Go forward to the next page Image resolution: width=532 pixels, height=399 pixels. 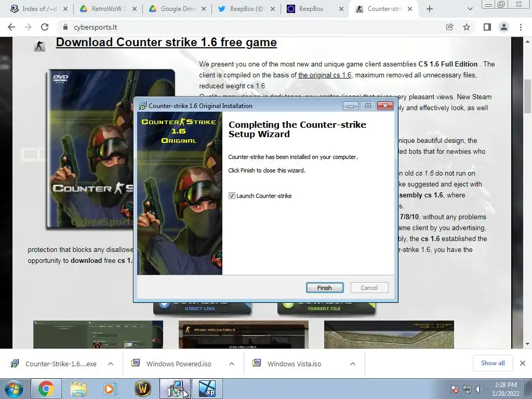[x=28, y=27]
